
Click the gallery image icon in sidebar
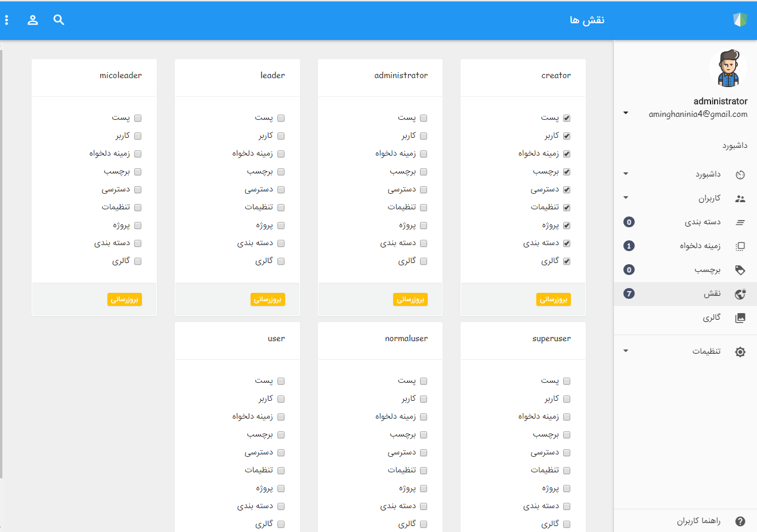click(740, 318)
